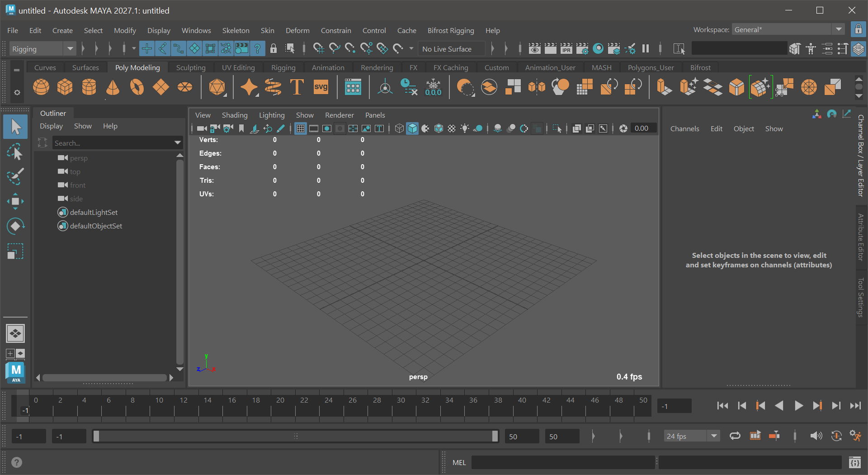The image size is (868, 475).
Task: Click the Maya home icon
Action: pos(15,372)
